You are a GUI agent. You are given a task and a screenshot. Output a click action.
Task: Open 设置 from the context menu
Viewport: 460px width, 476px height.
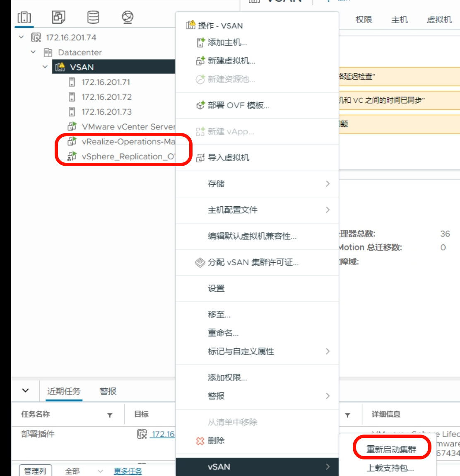[x=216, y=288]
